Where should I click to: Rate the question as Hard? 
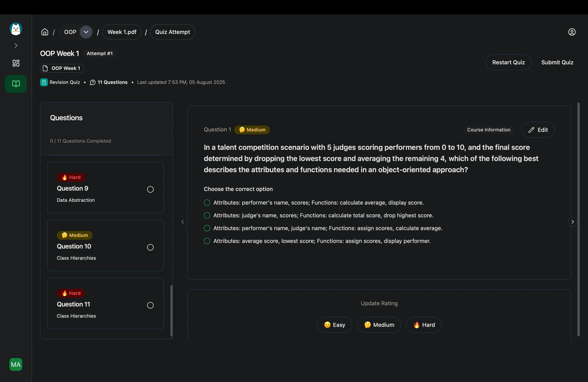click(424, 325)
